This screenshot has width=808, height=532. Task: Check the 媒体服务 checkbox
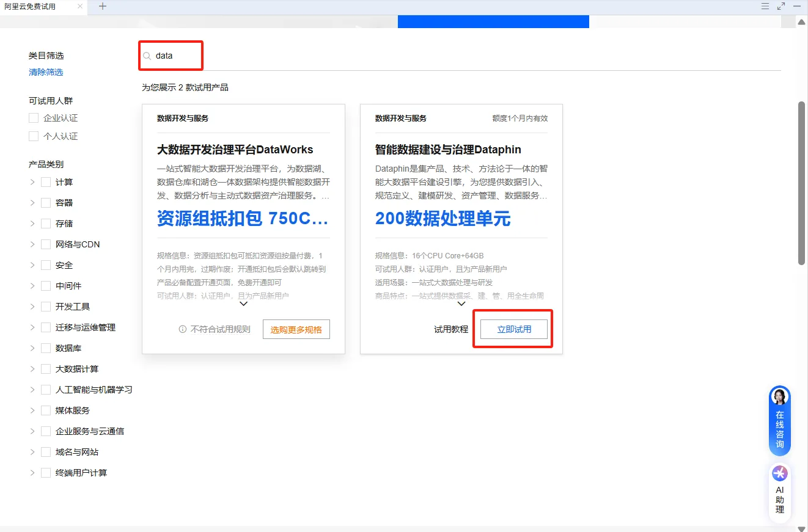(x=46, y=410)
